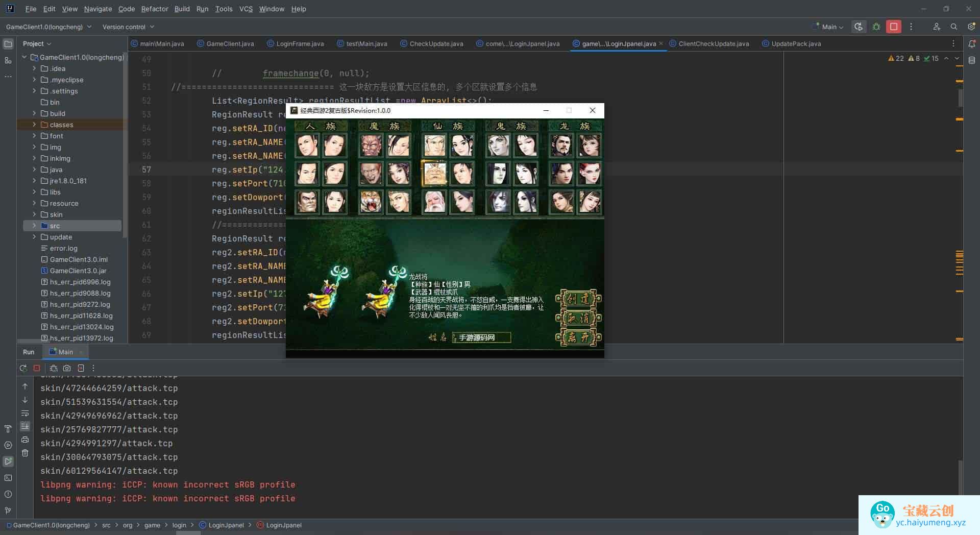Clear console output with trash icon
Image resolution: width=980 pixels, height=535 pixels.
25,453
